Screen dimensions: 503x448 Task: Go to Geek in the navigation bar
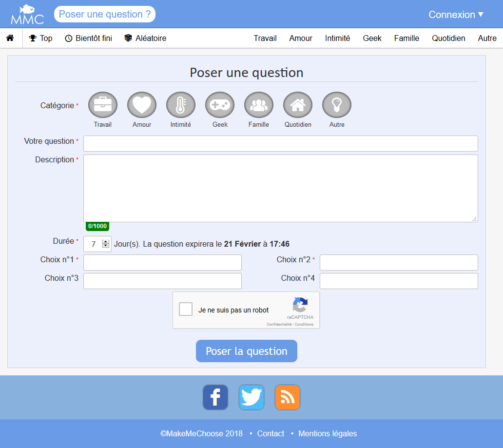coord(372,38)
